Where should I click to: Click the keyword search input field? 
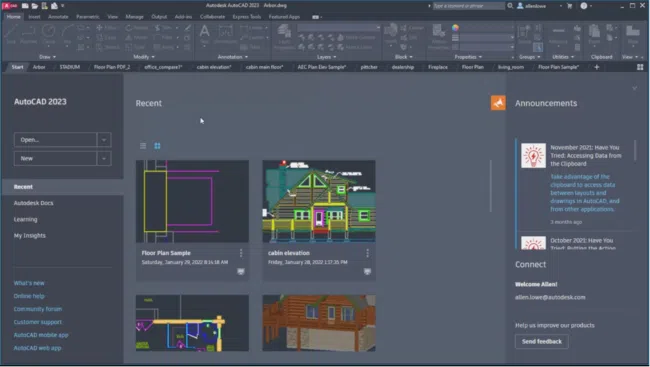tap(468, 6)
